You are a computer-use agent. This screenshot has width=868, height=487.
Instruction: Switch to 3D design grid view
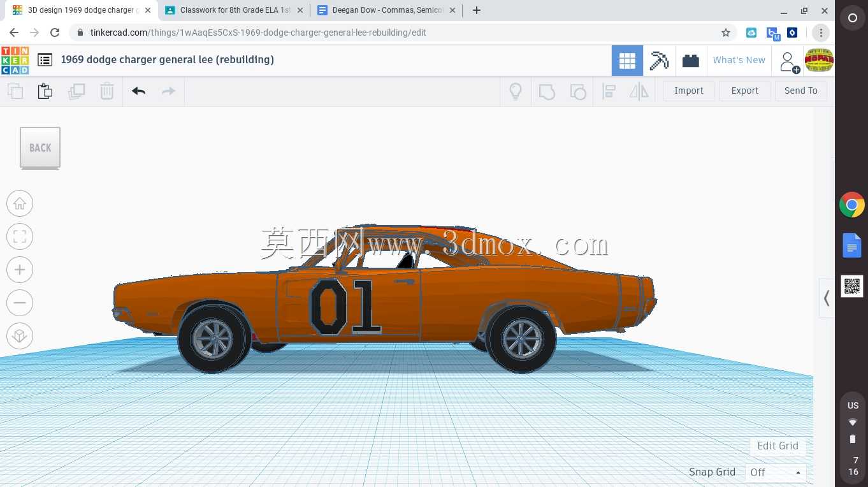[627, 61]
